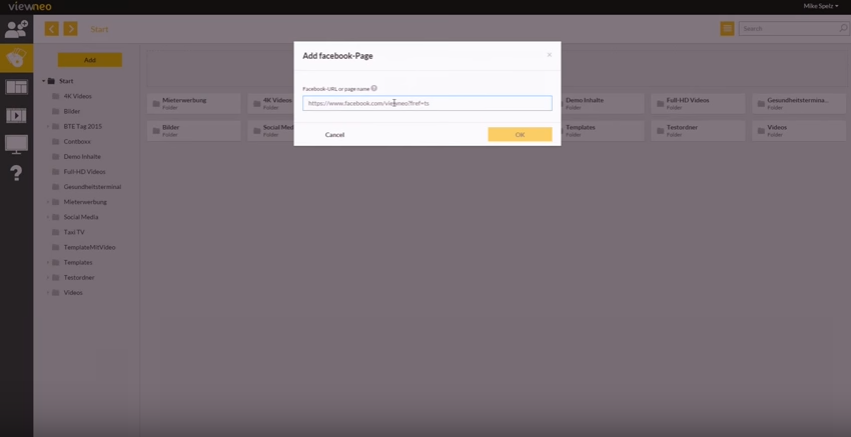Expand the BTE Tag 2015 tree folder

coord(47,126)
